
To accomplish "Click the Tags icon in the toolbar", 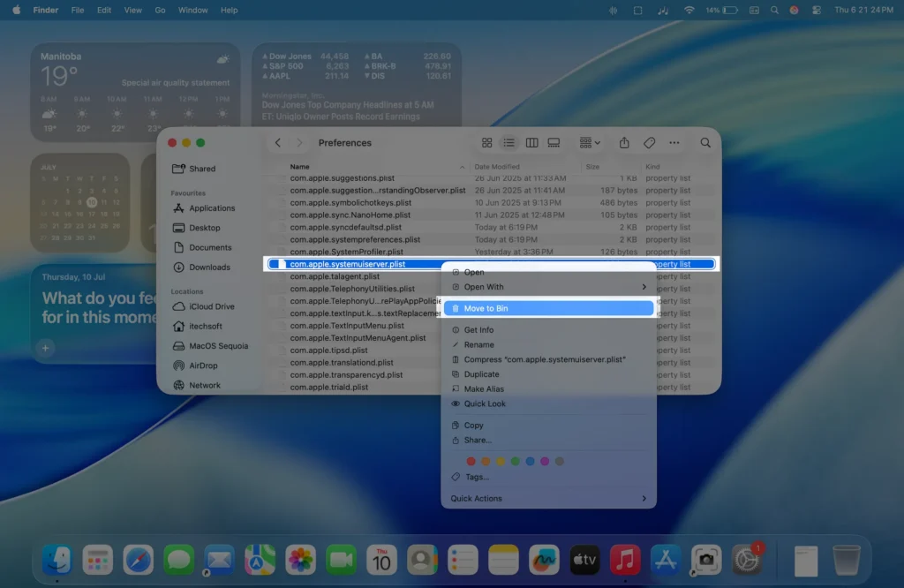I will coord(649,142).
